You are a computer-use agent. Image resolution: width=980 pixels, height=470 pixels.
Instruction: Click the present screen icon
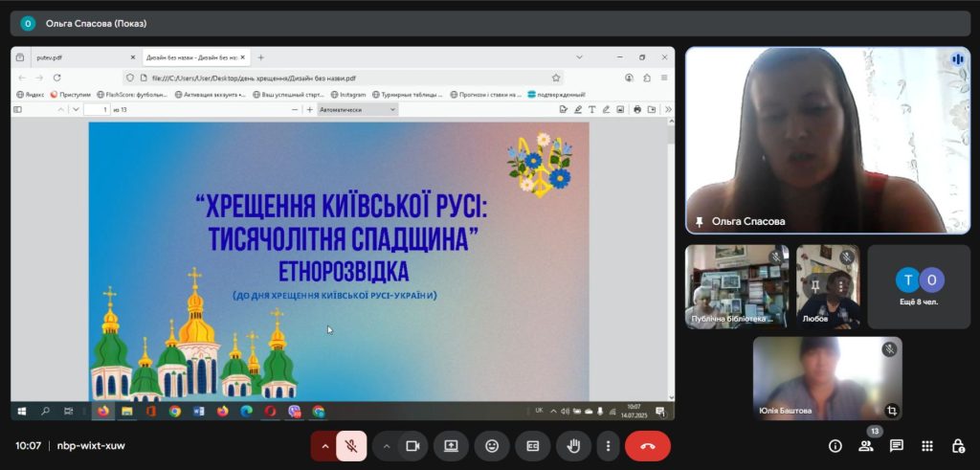tap(451, 446)
